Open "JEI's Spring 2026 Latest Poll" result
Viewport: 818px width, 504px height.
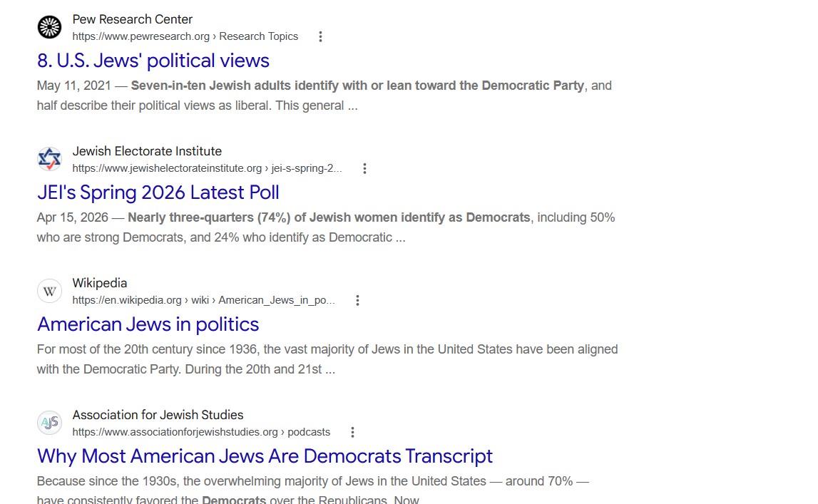click(158, 192)
